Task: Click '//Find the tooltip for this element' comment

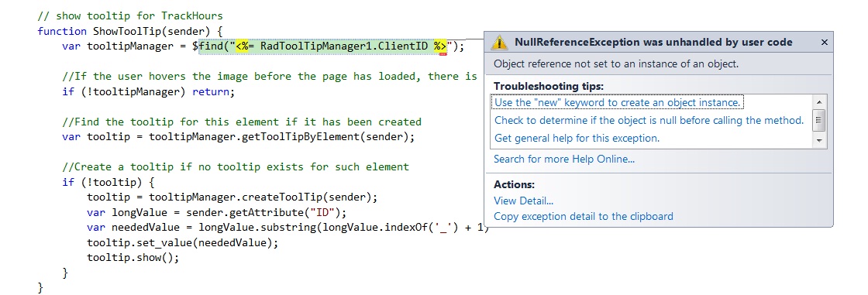Action: click(x=242, y=122)
